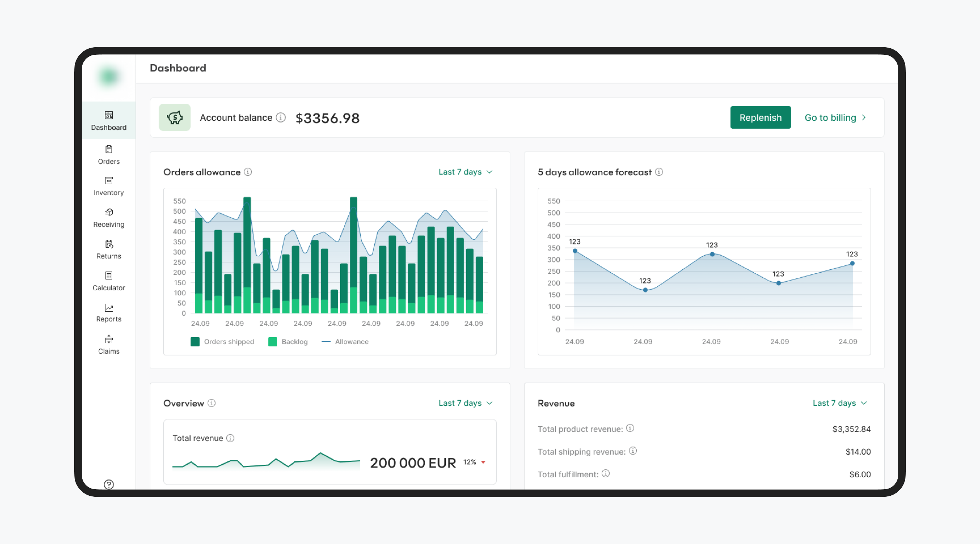Open the Claims icon in sidebar
This screenshot has width=980, height=544.
point(109,339)
